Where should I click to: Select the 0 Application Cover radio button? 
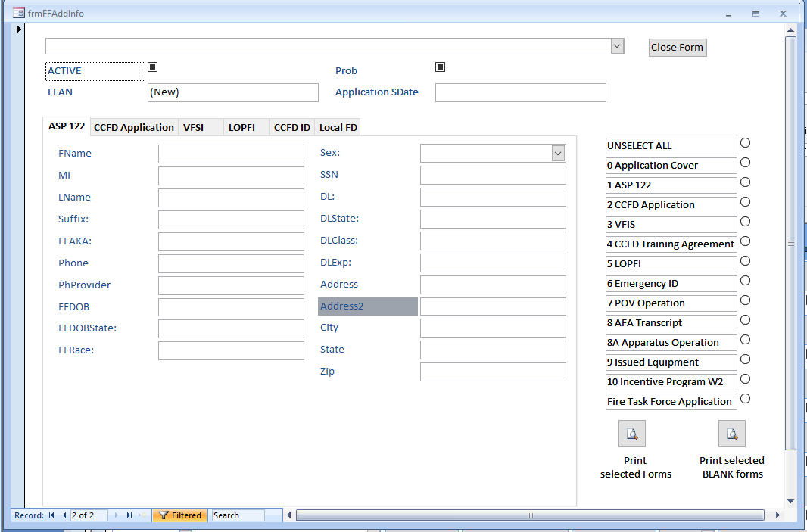pyautogui.click(x=745, y=163)
